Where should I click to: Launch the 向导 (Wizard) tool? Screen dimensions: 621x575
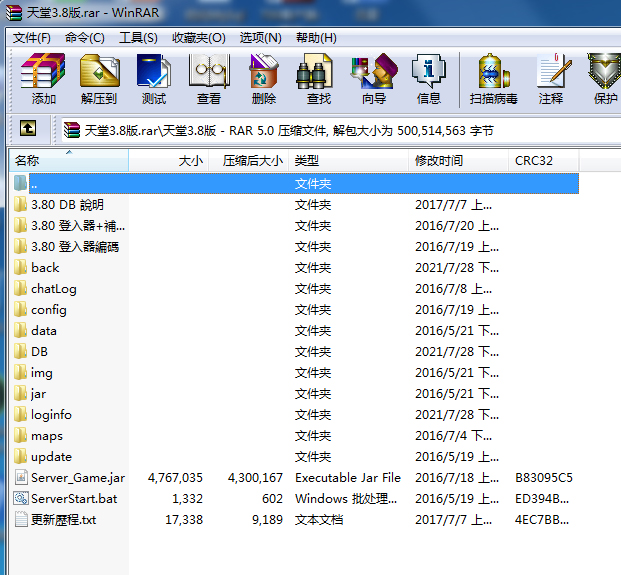coord(374,79)
